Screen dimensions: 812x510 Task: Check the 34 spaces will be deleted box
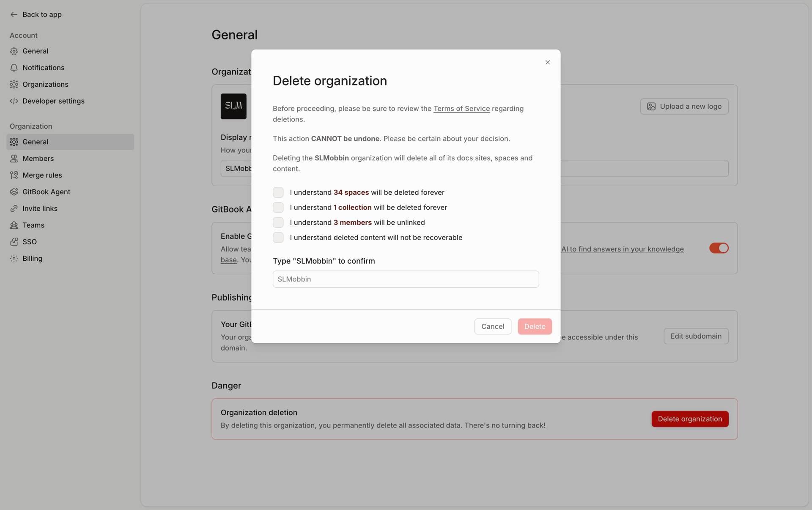[278, 193]
